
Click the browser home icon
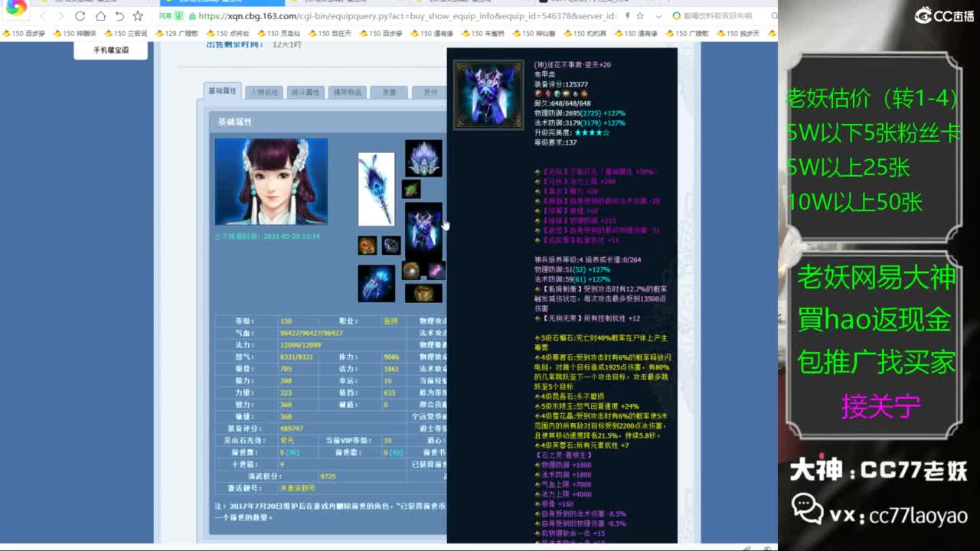(x=102, y=15)
